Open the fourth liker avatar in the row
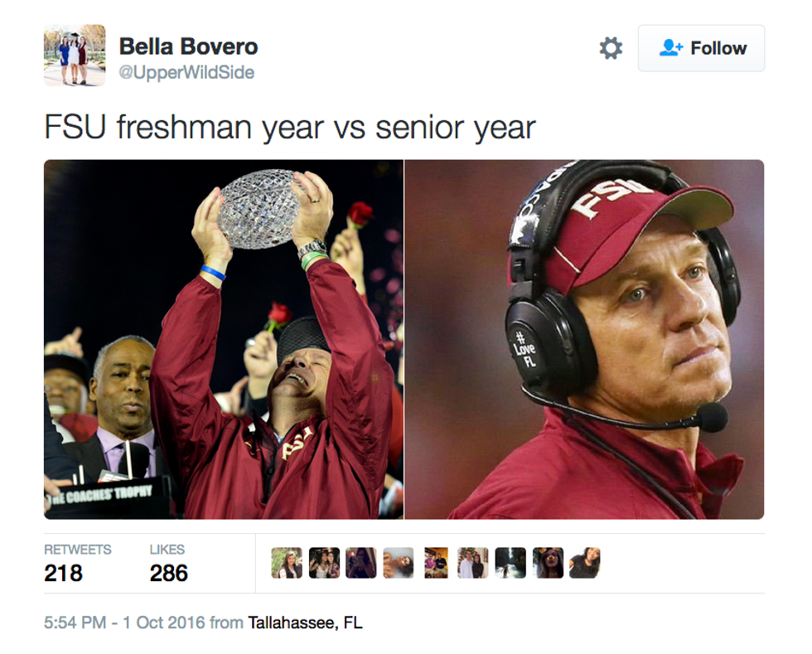Image resolution: width=812 pixels, height=654 pixels. (399, 563)
